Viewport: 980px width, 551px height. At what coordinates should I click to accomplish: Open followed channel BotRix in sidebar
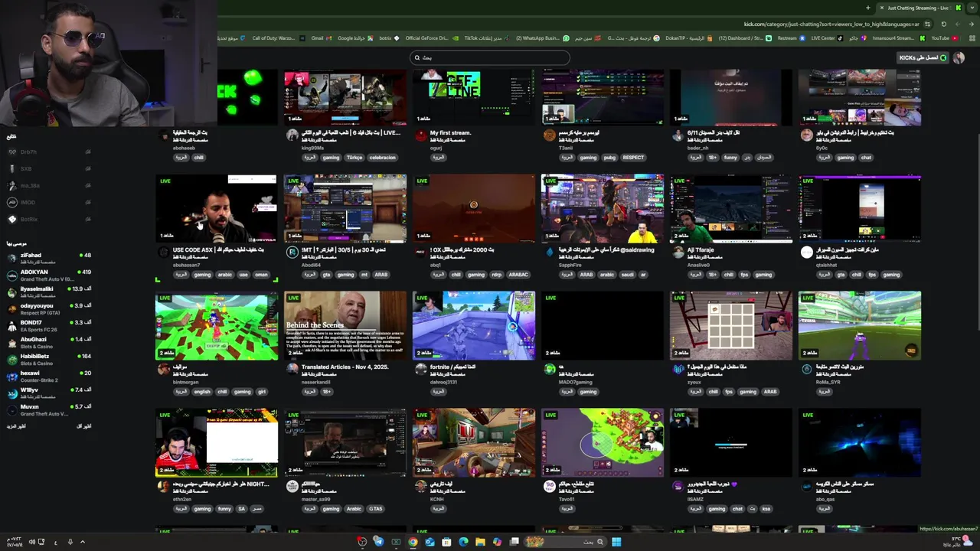coord(50,219)
